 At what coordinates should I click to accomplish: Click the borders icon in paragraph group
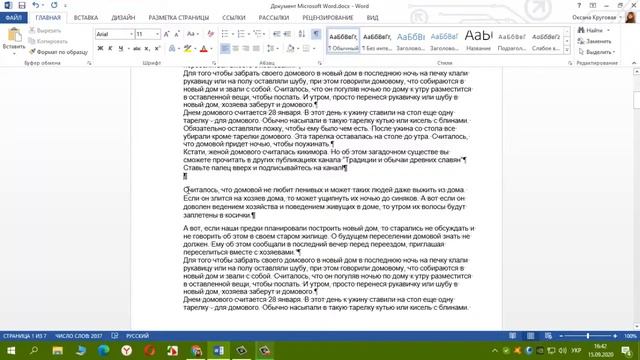[307, 49]
